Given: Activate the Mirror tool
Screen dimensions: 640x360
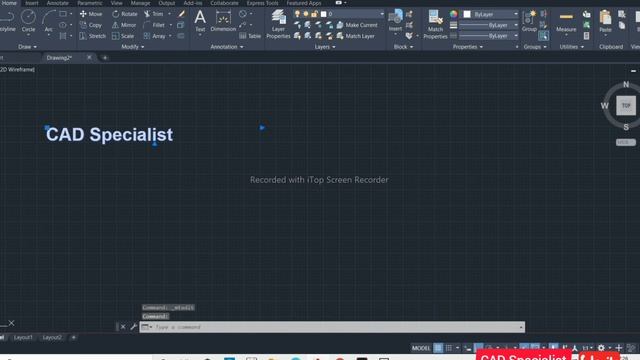Looking at the screenshot, I should pyautogui.click(x=124, y=25).
